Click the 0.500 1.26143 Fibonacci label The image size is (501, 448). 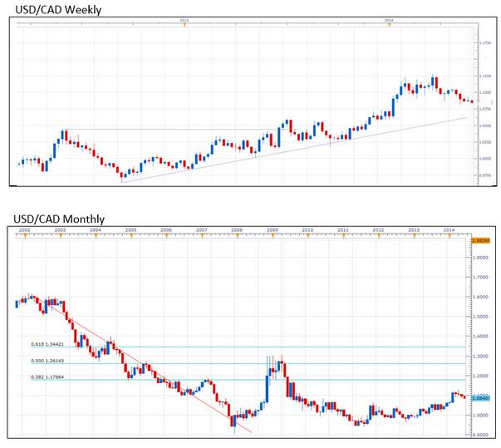point(47,361)
